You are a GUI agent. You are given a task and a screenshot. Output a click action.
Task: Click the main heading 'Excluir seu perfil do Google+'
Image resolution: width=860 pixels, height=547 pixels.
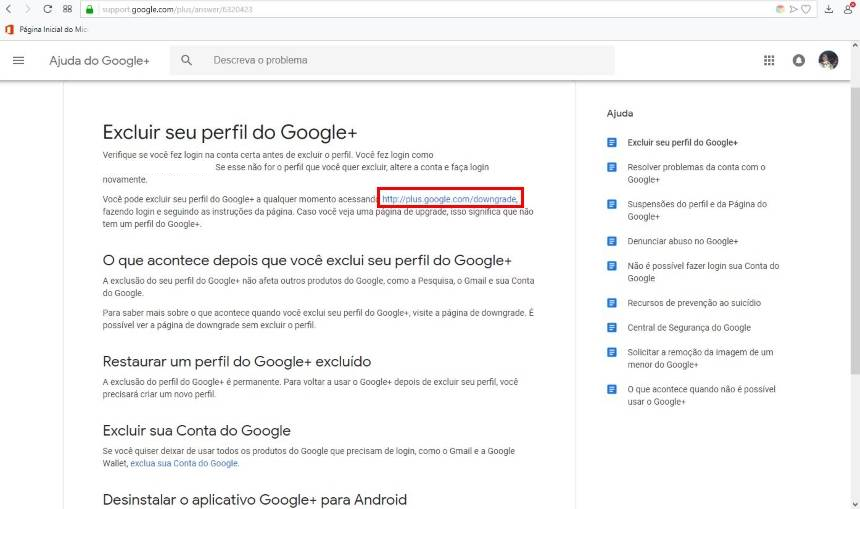[x=230, y=132]
